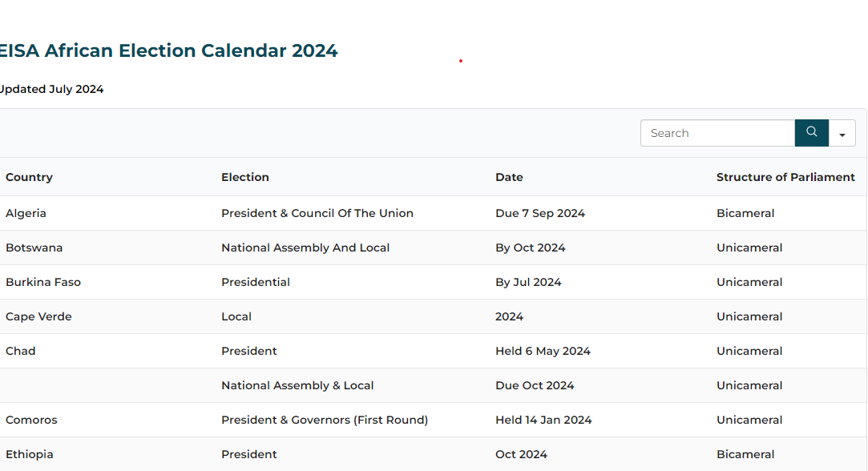
Task: Select 'National Assembly & Local' election cell
Action: 297,385
